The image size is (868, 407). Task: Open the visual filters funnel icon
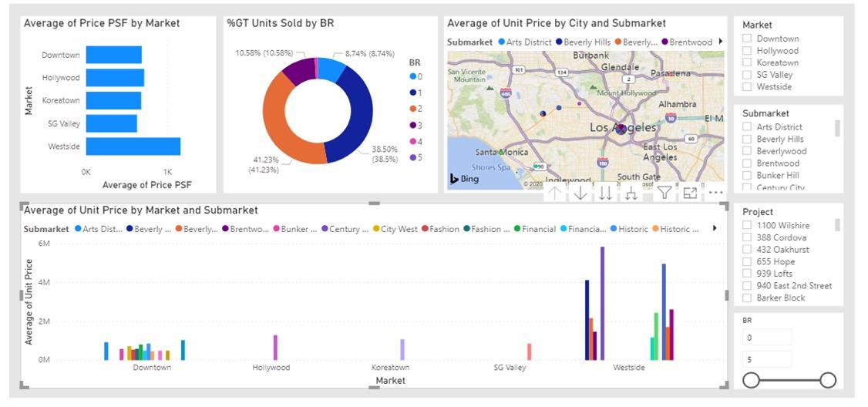(664, 193)
